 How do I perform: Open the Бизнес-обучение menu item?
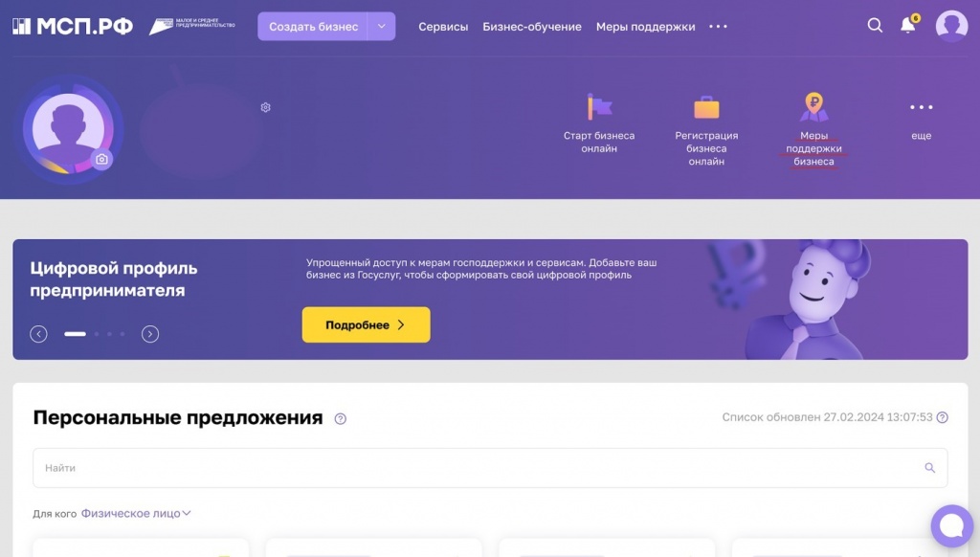point(532,27)
